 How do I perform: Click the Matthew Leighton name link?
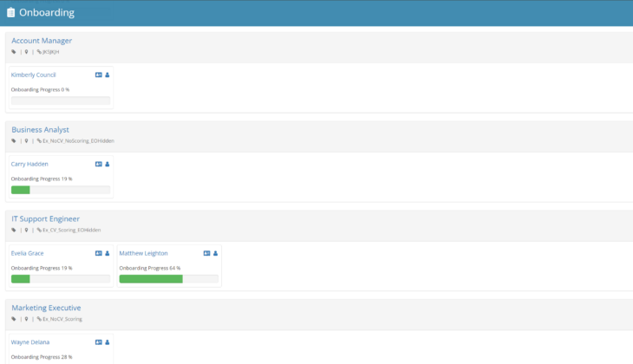[x=144, y=253]
